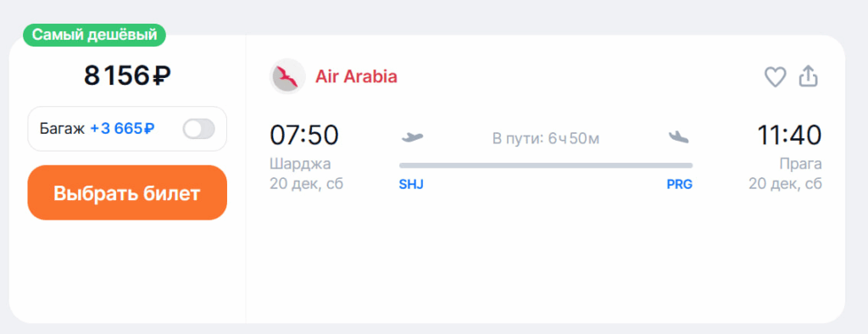Click the Прага arrival city label
Image resolution: width=868 pixels, height=334 pixels.
pyautogui.click(x=800, y=164)
